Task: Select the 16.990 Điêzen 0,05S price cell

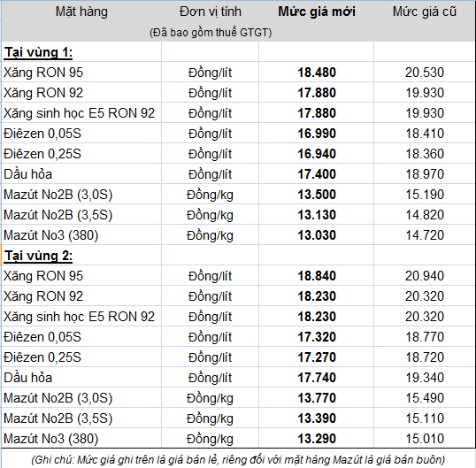Action: pos(317,134)
